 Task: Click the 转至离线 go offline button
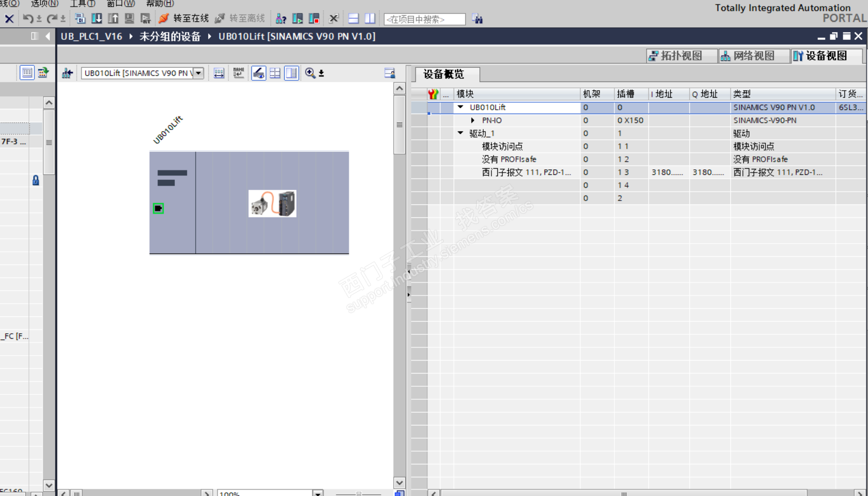(240, 19)
